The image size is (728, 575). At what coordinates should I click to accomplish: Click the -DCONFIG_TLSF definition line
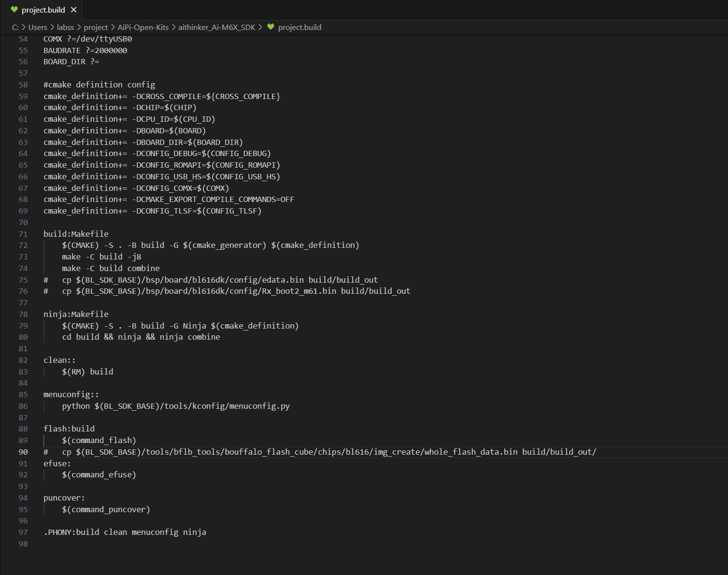click(152, 211)
